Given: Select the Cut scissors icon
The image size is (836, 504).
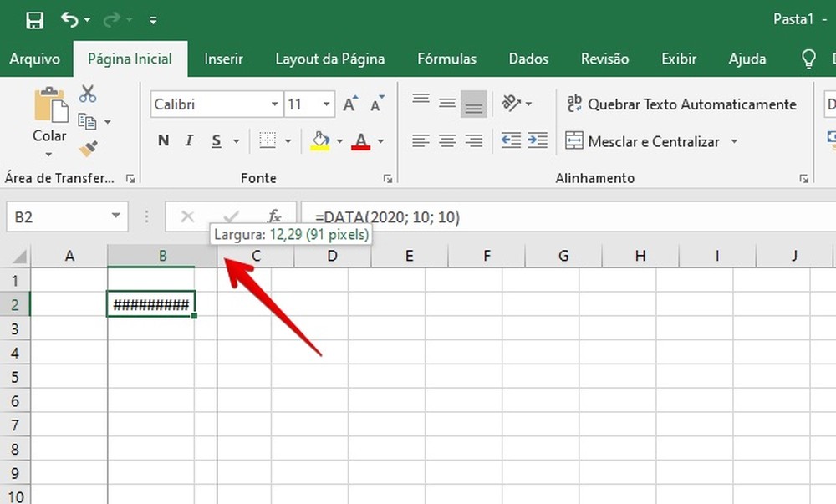Looking at the screenshot, I should [x=88, y=94].
